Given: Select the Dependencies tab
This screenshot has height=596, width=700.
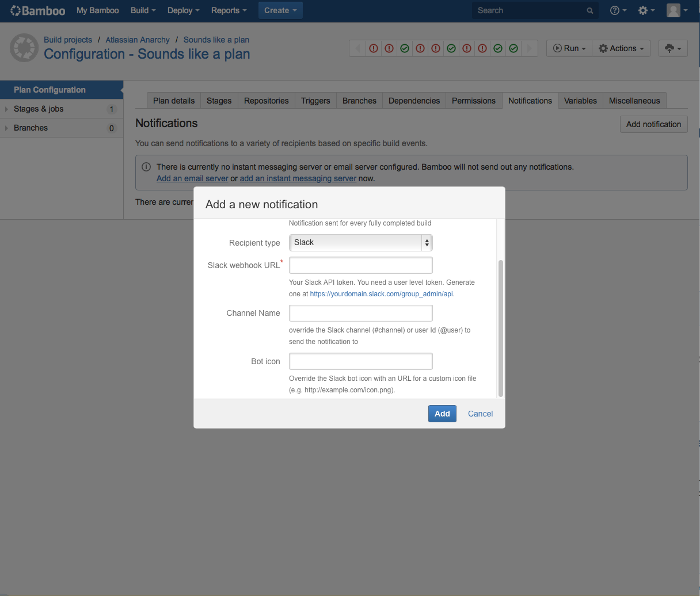Looking at the screenshot, I should pyautogui.click(x=414, y=101).
